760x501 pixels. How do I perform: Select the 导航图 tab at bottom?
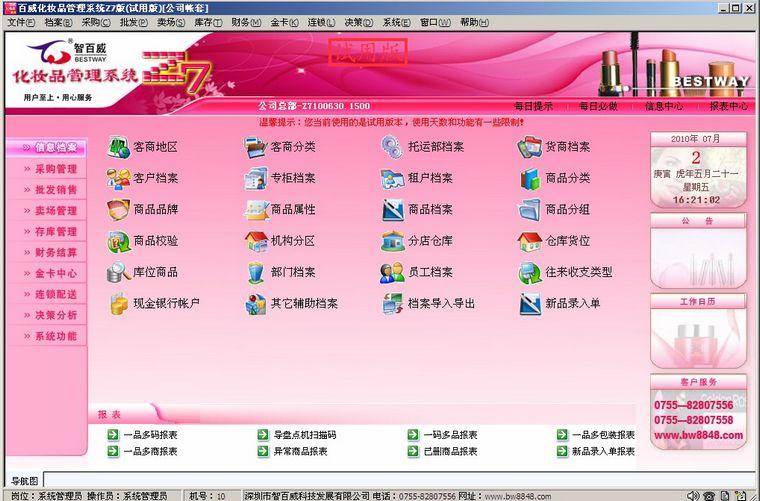coord(24,481)
